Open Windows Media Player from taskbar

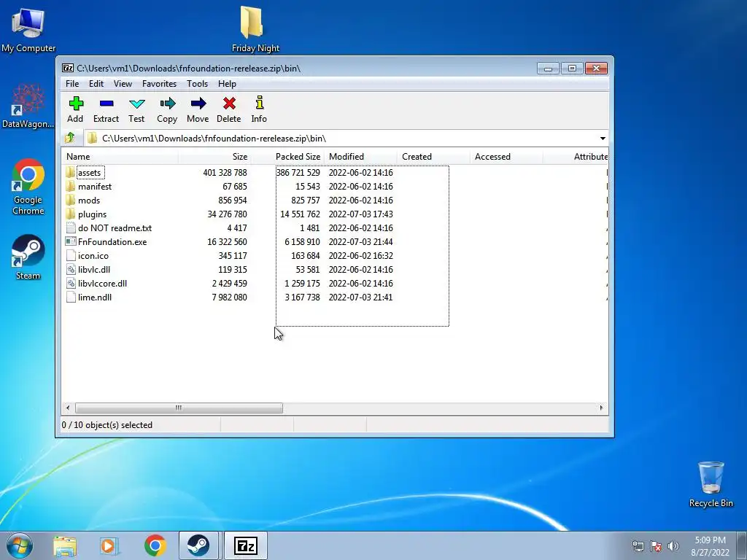(x=109, y=546)
